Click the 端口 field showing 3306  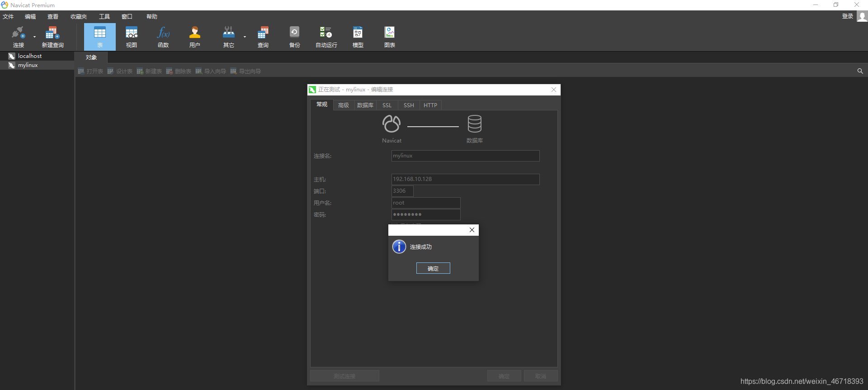(x=402, y=191)
